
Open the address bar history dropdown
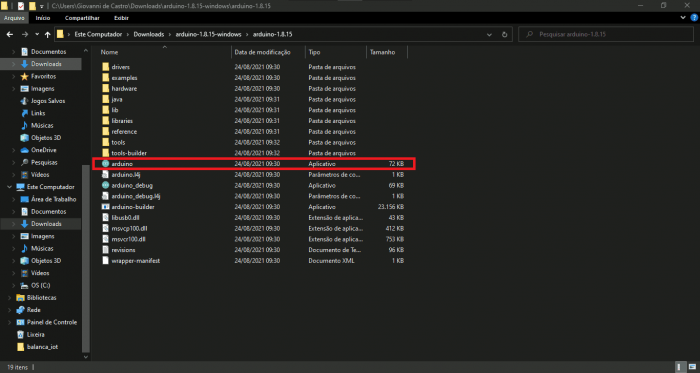490,34
